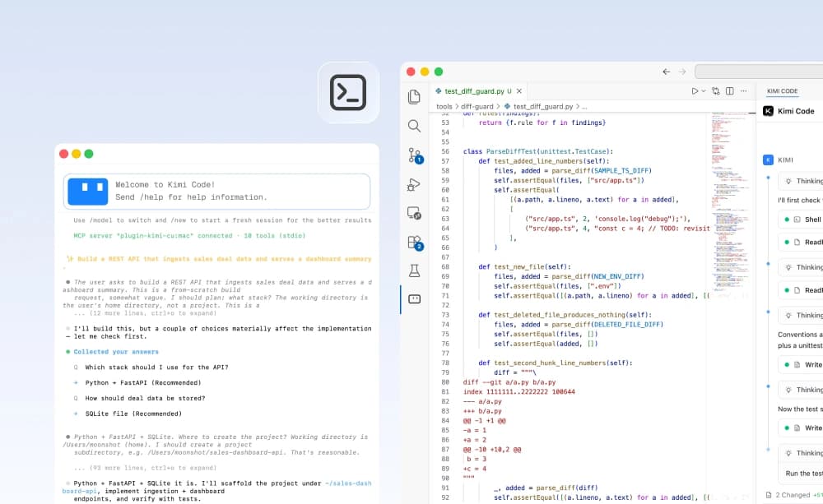Click the tools breadcrumb segment
The width and height of the screenshot is (823, 504).
pyautogui.click(x=444, y=106)
